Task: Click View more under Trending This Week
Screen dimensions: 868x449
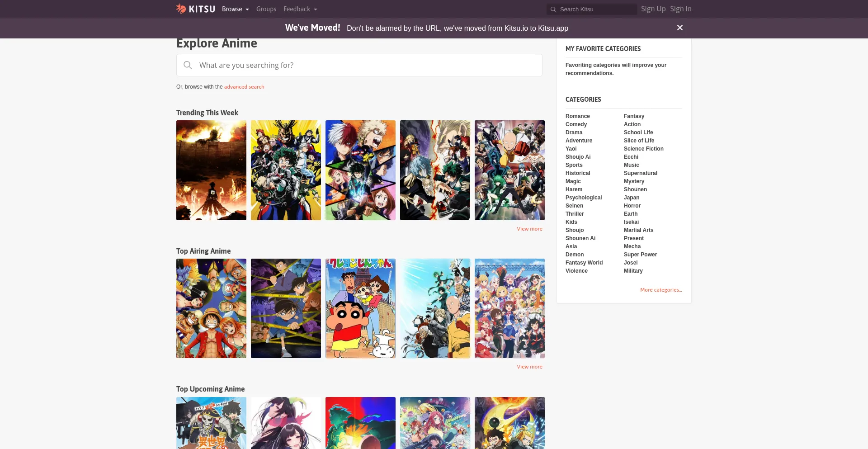Action: click(529, 229)
